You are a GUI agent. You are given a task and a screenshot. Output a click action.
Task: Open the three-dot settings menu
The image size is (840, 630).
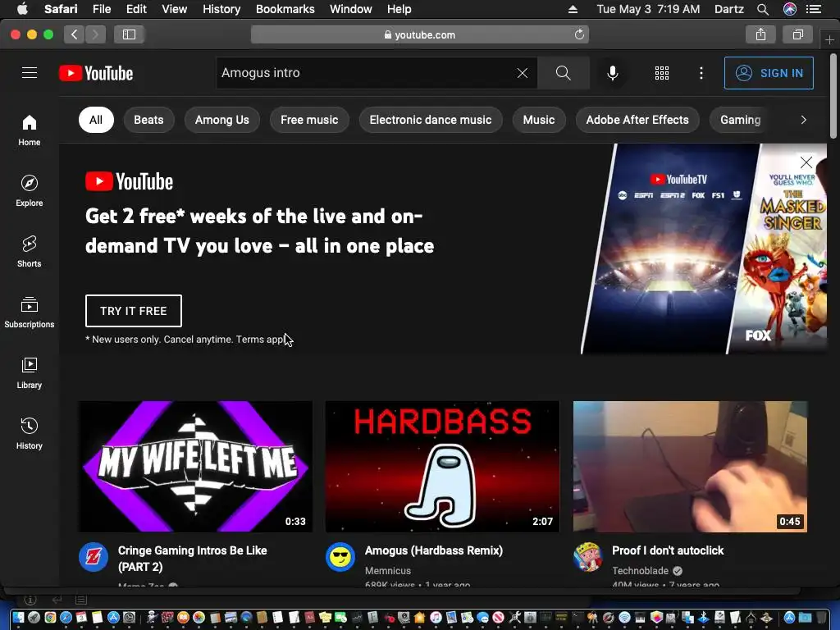coord(701,73)
